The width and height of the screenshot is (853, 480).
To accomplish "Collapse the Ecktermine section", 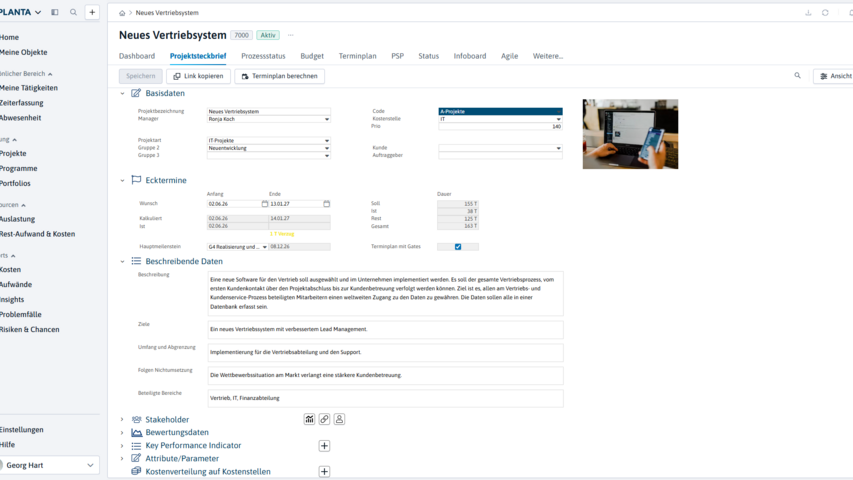I will tap(122, 180).
